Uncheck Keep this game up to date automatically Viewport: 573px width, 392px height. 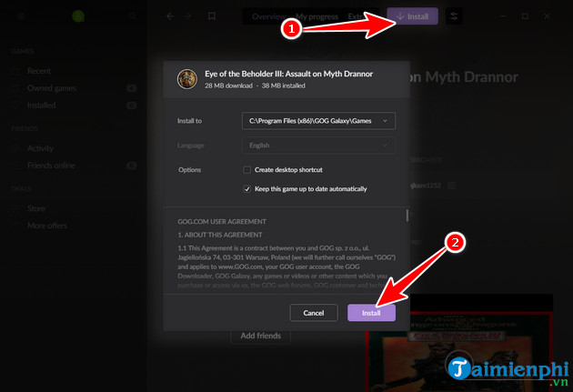point(247,189)
